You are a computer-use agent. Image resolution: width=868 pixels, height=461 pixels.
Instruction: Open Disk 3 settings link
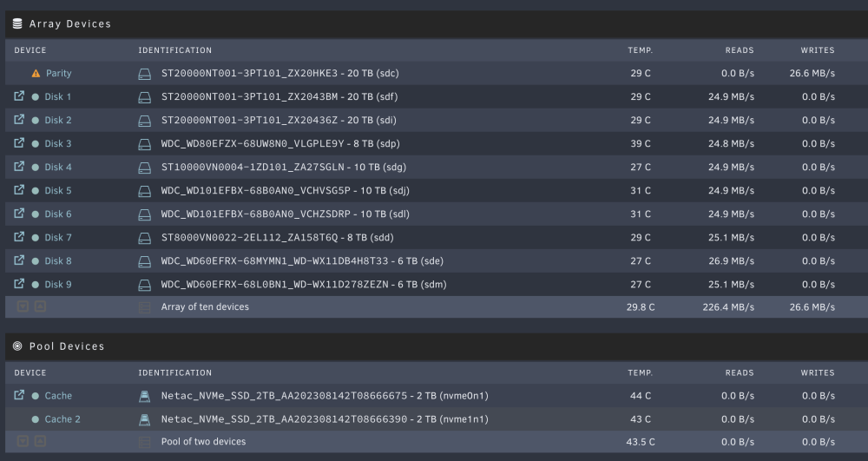58,143
